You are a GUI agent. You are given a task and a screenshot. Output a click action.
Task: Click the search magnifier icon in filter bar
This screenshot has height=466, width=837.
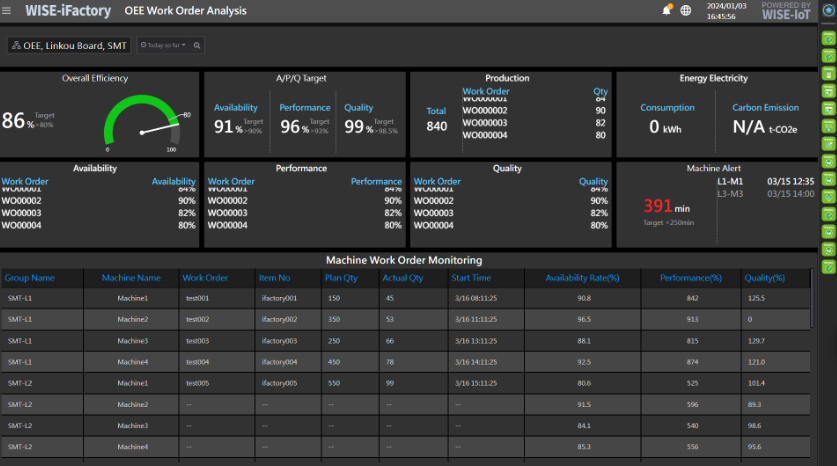(x=197, y=46)
